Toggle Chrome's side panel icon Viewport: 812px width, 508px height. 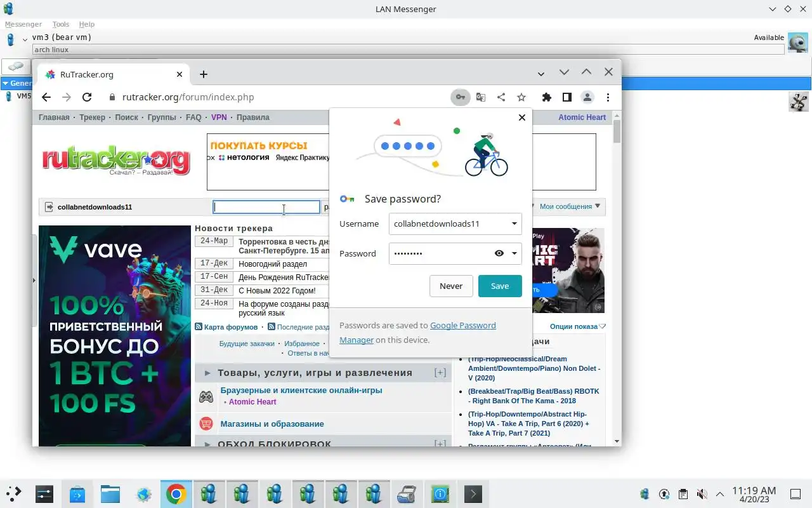[x=567, y=97]
